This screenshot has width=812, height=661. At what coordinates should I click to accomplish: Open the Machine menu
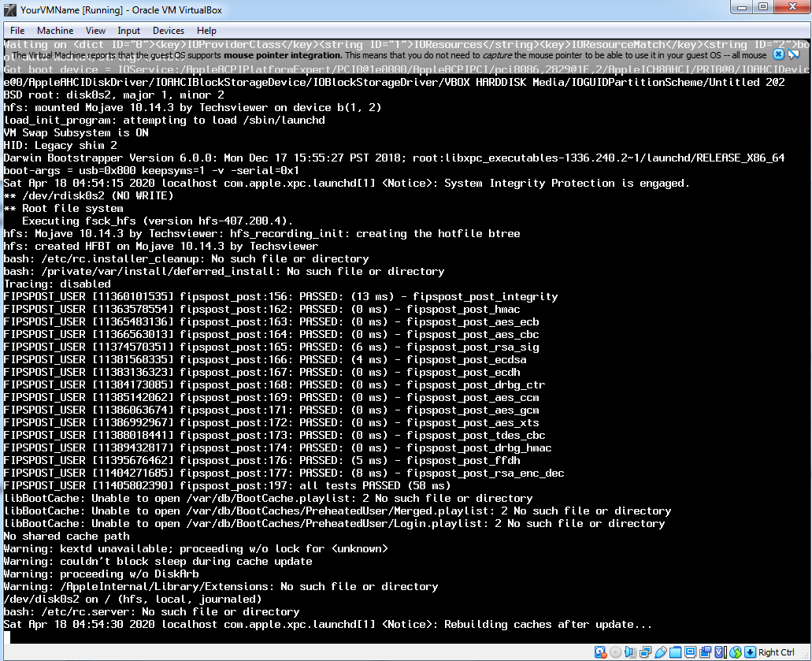[55, 31]
